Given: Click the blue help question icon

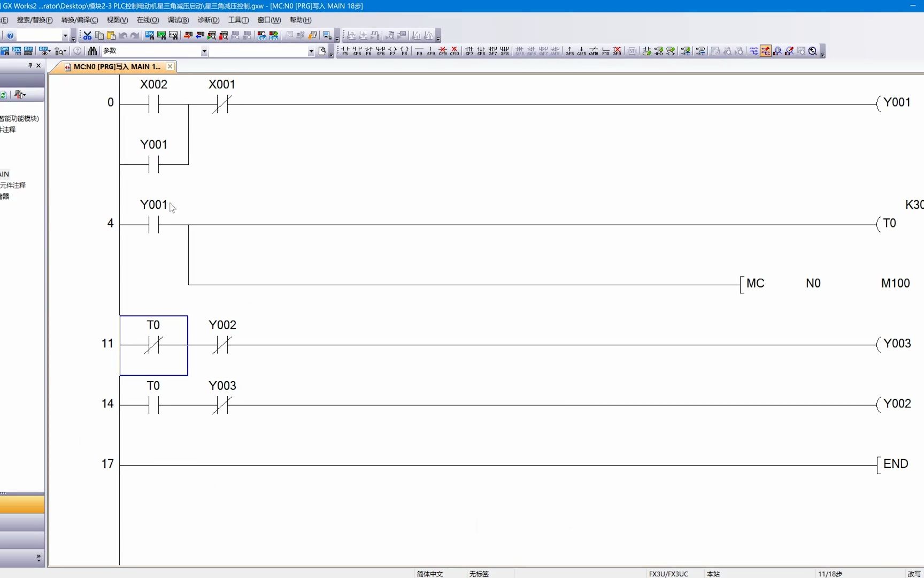Looking at the screenshot, I should pos(10,35).
